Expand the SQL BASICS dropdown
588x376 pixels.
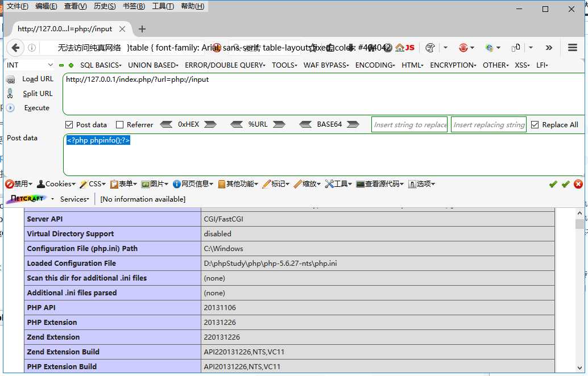[x=101, y=65]
